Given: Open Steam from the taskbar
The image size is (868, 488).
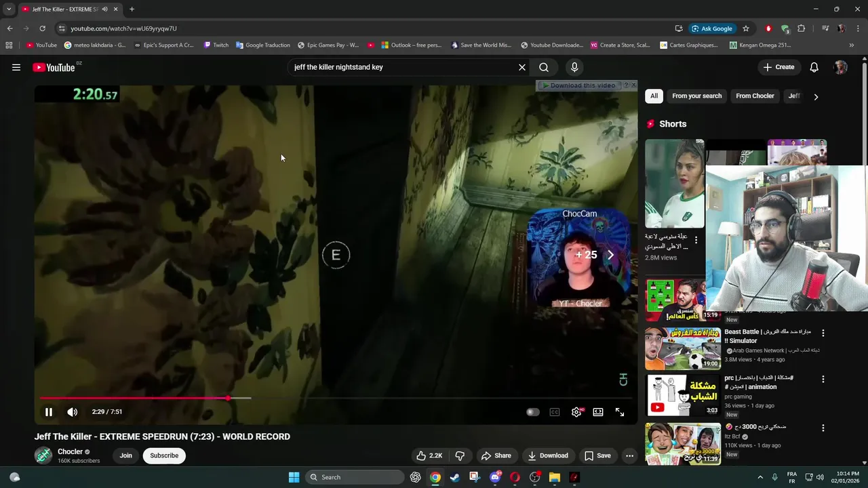Looking at the screenshot, I should pyautogui.click(x=455, y=477).
